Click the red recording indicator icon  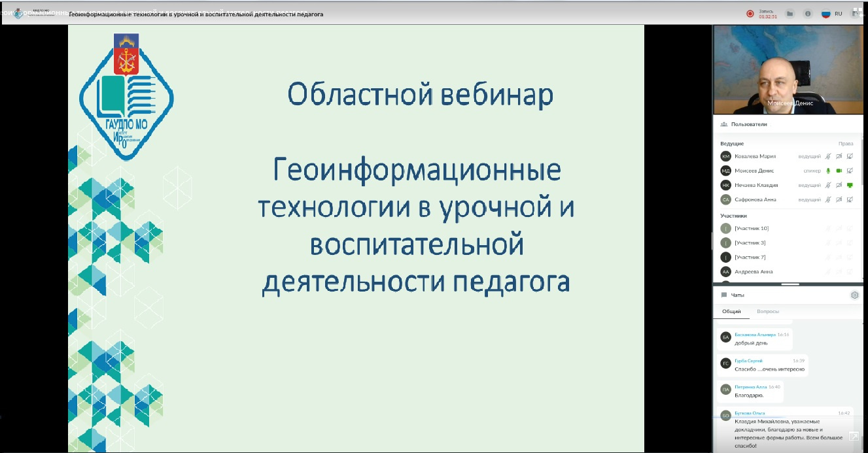[750, 14]
